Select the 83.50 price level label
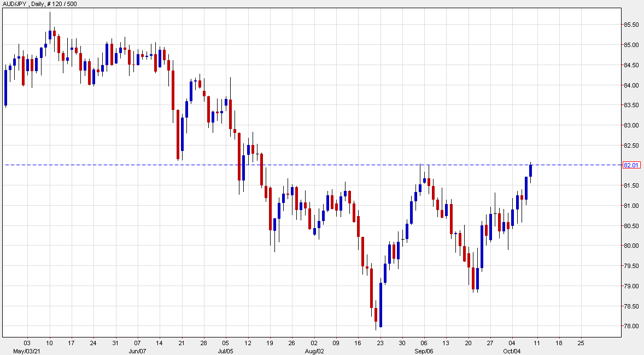 point(630,105)
